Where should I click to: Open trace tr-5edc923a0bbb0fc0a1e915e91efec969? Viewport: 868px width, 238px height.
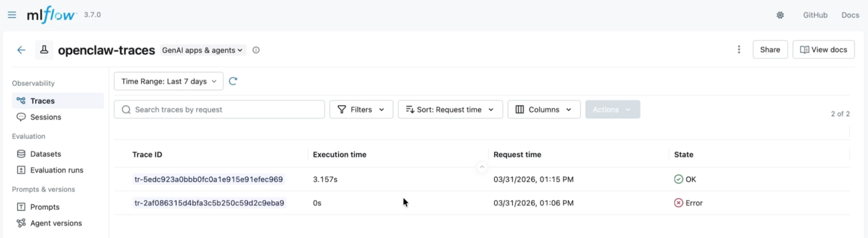click(208, 179)
